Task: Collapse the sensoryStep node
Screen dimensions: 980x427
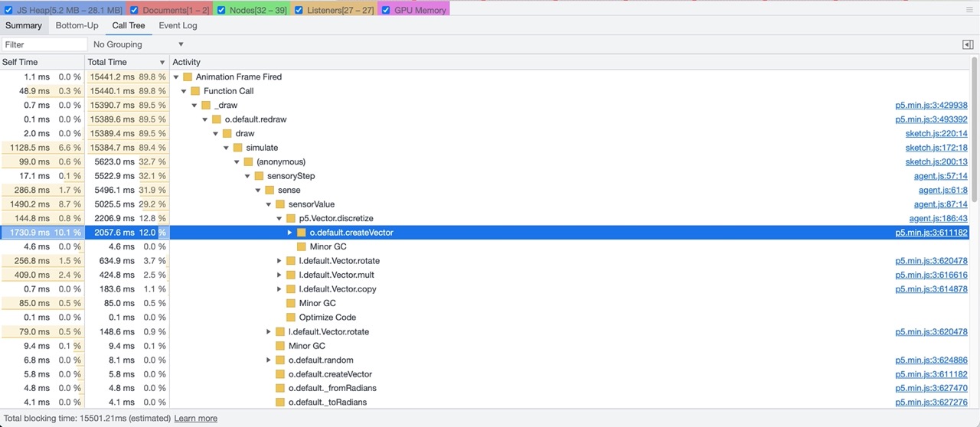Action: (247, 176)
